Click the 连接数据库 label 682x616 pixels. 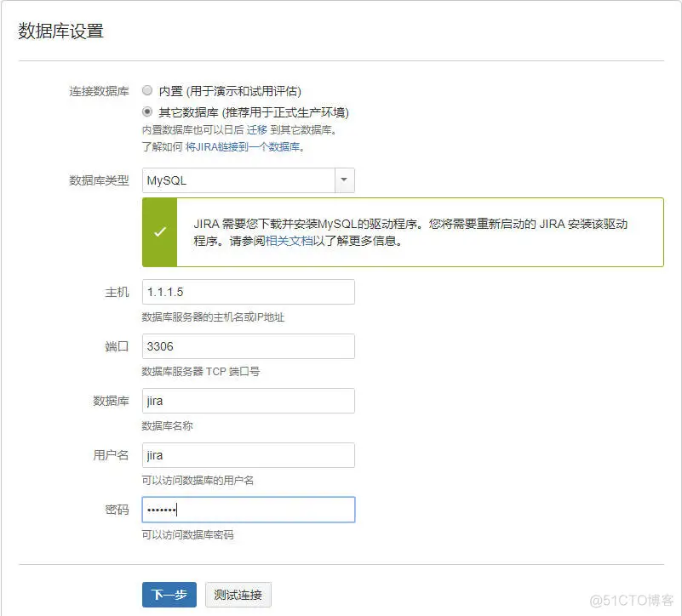(x=99, y=91)
